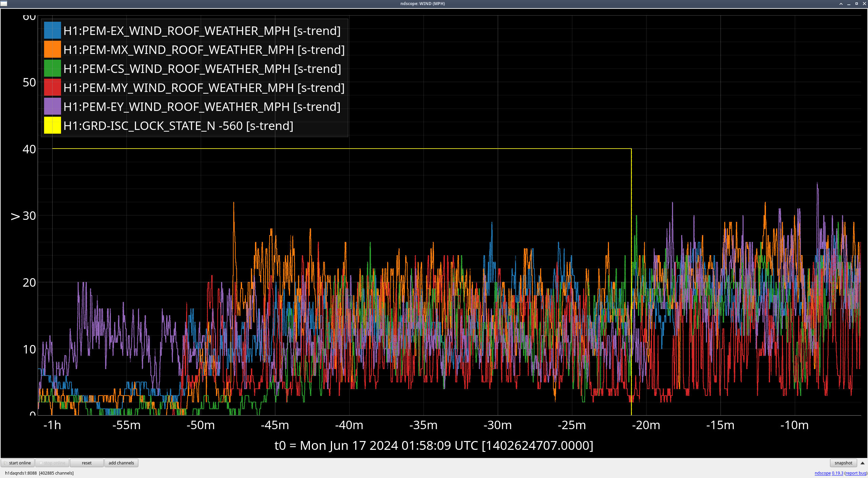Open the add channels panel
868x478 pixels.
pyautogui.click(x=121, y=463)
